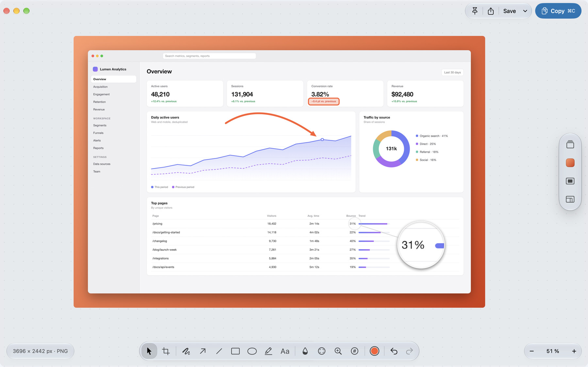Click "Data sources" in the captured sidebar
The image size is (588, 367).
point(102,164)
